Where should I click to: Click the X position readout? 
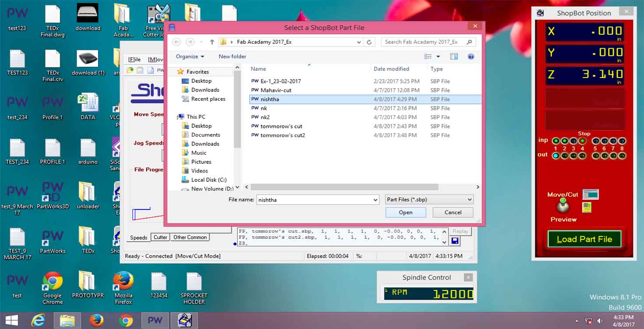[584, 32]
